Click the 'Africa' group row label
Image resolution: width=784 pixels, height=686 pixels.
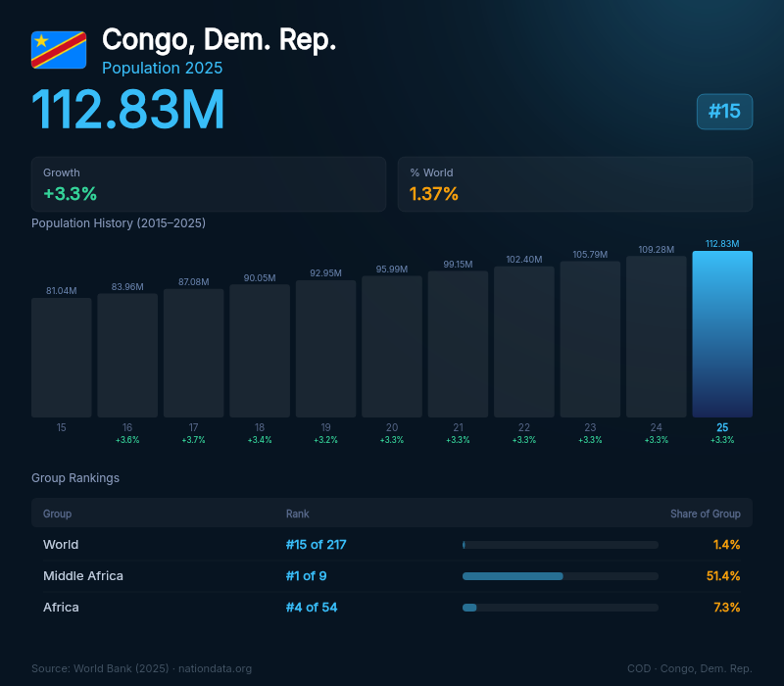click(61, 608)
